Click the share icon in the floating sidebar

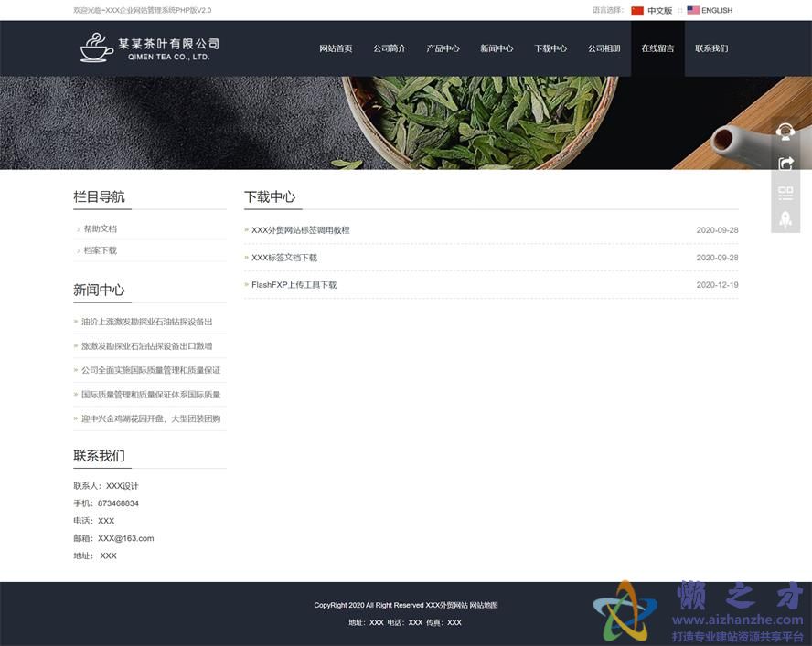785,163
